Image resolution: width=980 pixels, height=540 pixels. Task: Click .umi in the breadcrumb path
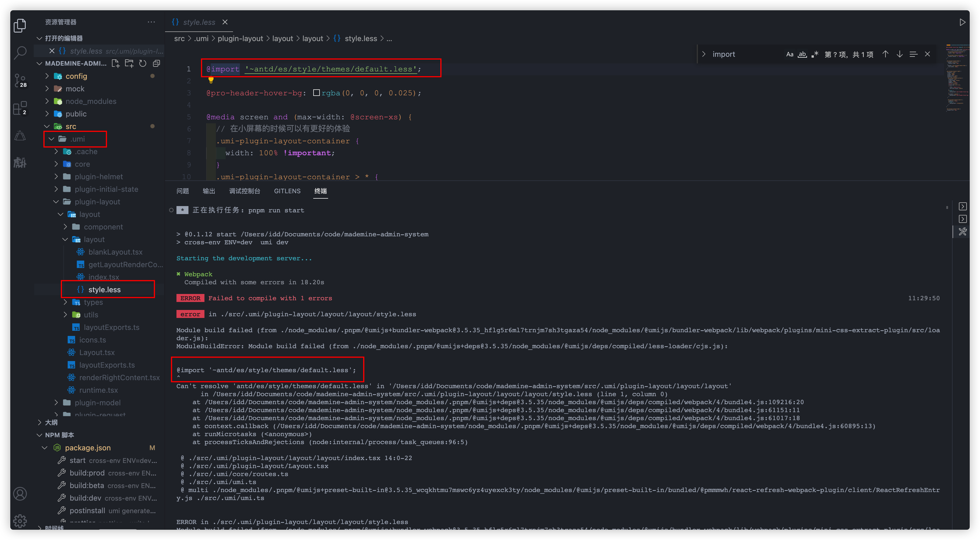coord(201,39)
